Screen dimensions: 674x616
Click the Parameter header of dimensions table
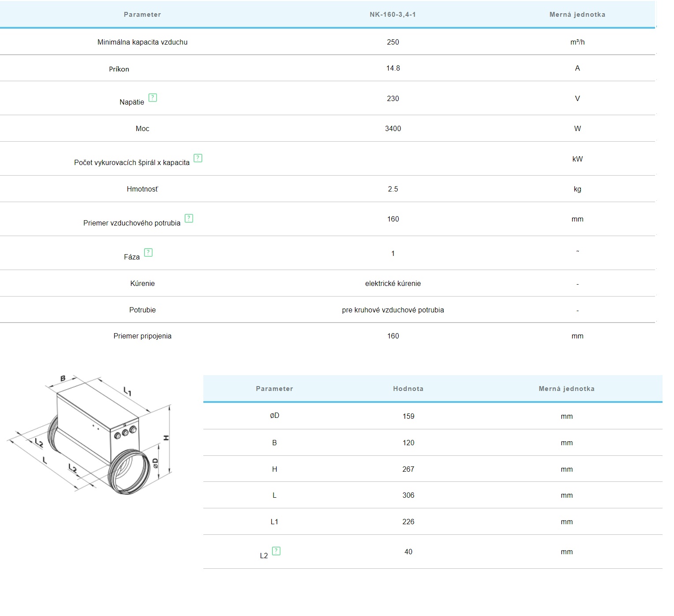coord(274,389)
